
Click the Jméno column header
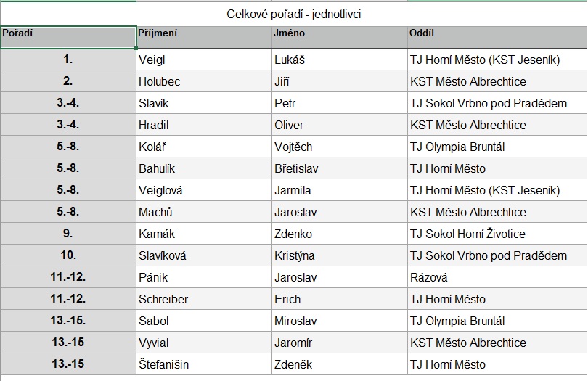(340, 37)
